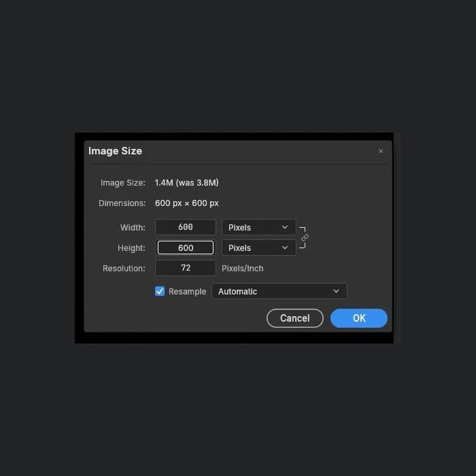Click the Resolution input field
The image size is (476, 476).
click(x=186, y=268)
